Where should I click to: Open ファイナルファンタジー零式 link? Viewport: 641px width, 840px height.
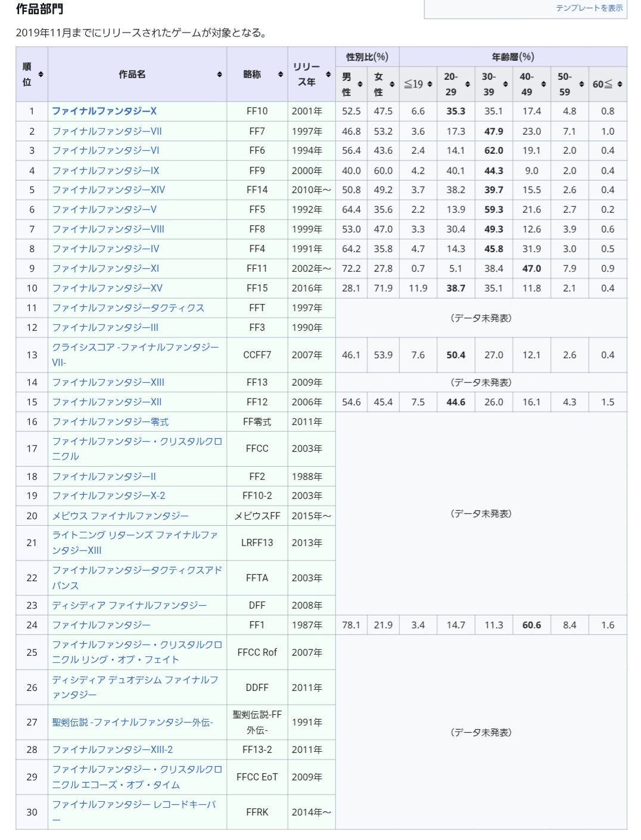(110, 421)
